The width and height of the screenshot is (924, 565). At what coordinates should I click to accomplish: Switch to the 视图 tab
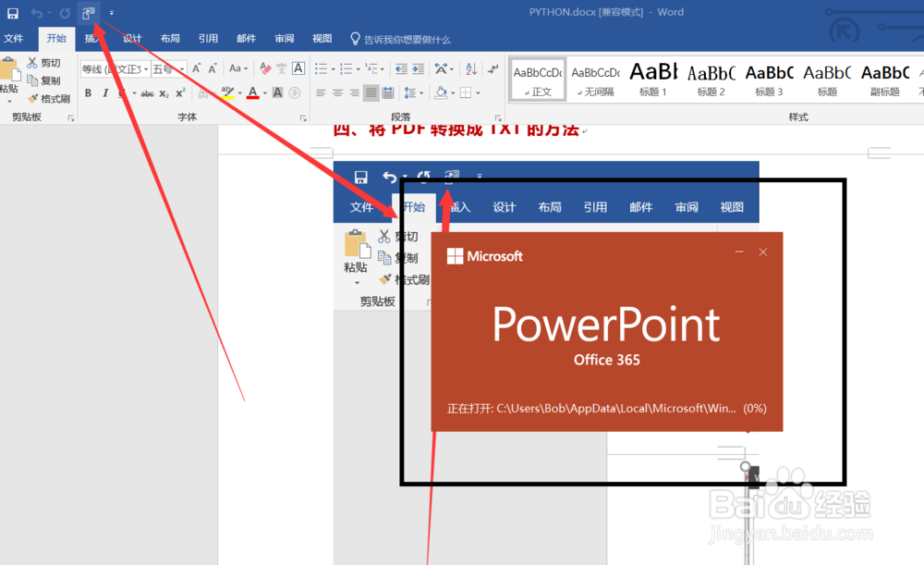pos(322,39)
